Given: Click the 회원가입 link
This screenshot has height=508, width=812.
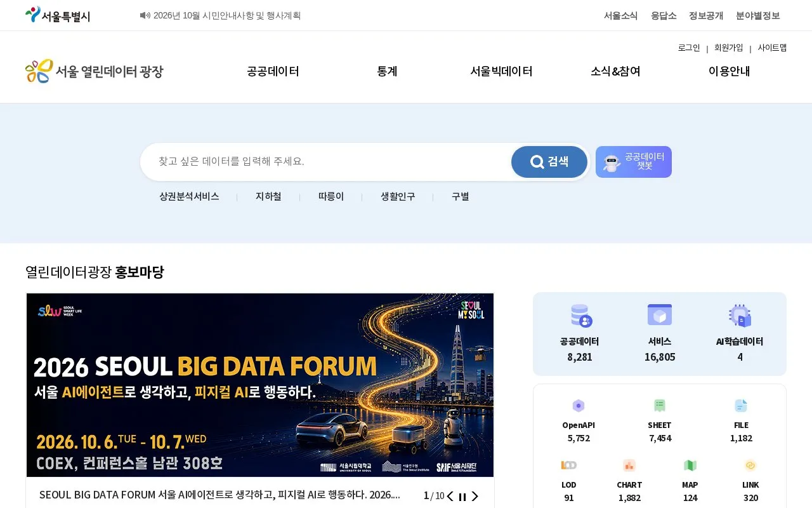Looking at the screenshot, I should (x=729, y=48).
